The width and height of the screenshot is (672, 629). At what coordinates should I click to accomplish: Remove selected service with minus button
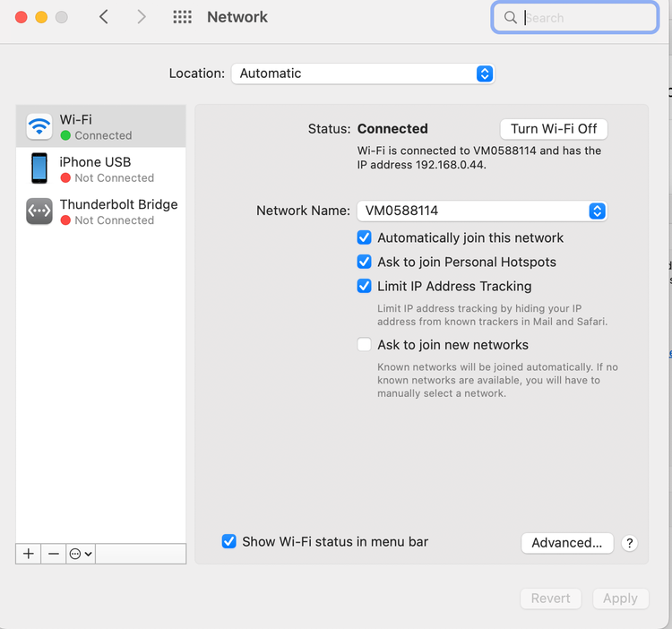54,554
